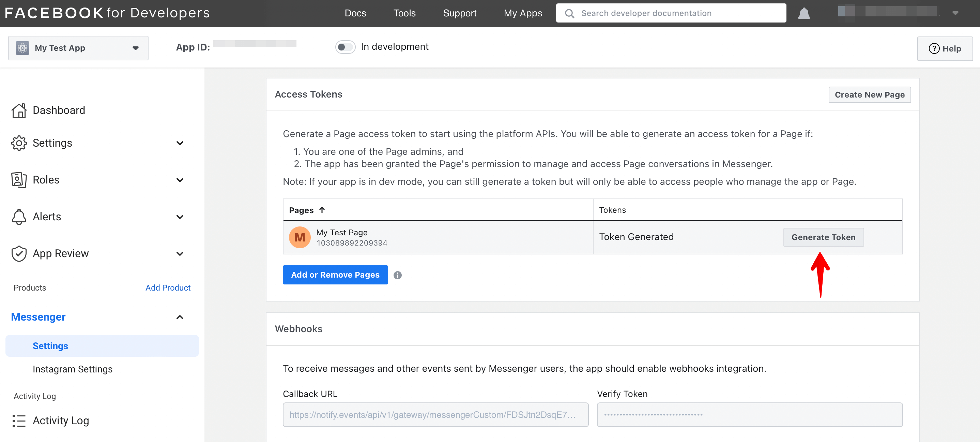This screenshot has height=442, width=980.
Task: Select Docs from top navigation bar
Action: [355, 13]
